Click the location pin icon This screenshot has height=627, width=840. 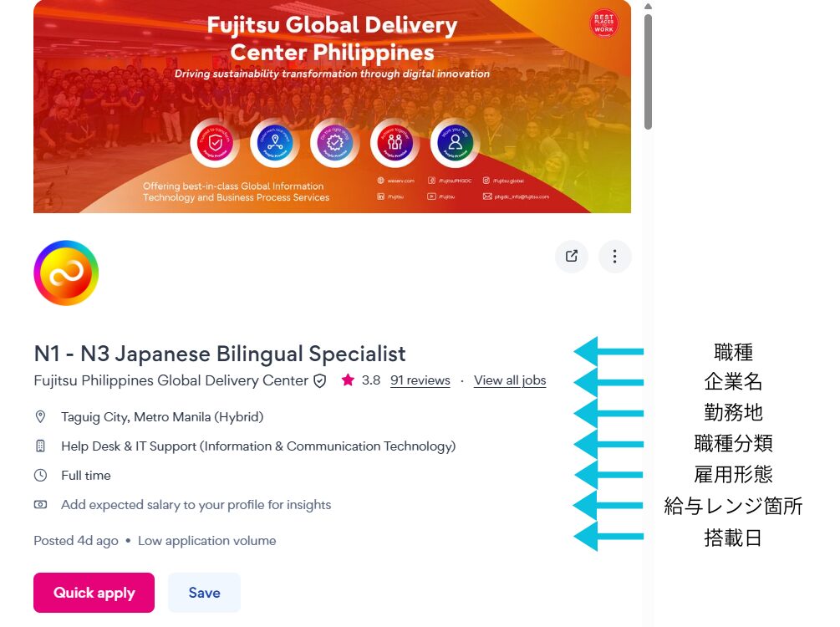40,417
